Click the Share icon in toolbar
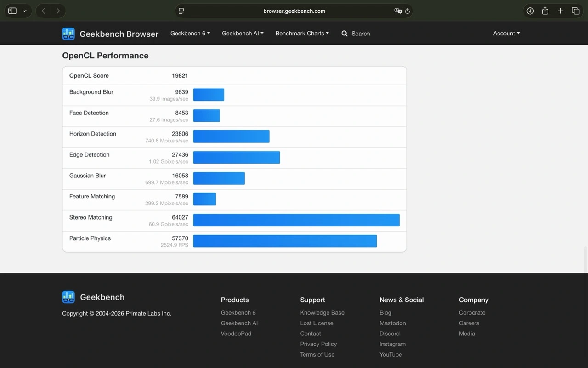Image resolution: width=588 pixels, height=368 pixels. coord(545,11)
